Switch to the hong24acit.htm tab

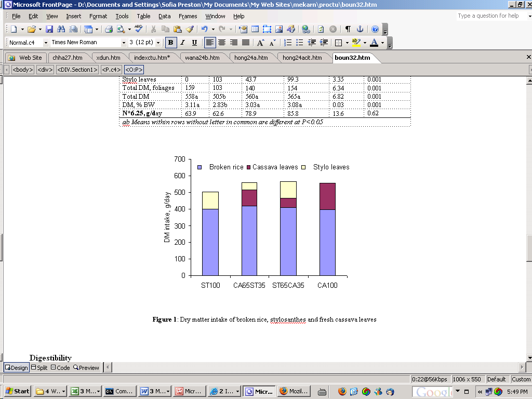302,58
